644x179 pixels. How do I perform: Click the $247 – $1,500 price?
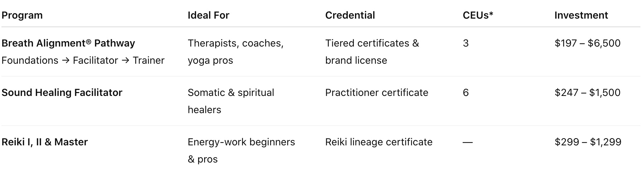pos(587,92)
